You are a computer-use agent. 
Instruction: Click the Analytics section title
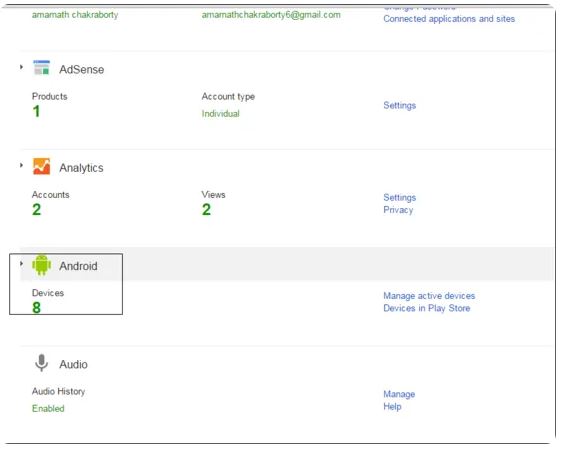tap(81, 168)
